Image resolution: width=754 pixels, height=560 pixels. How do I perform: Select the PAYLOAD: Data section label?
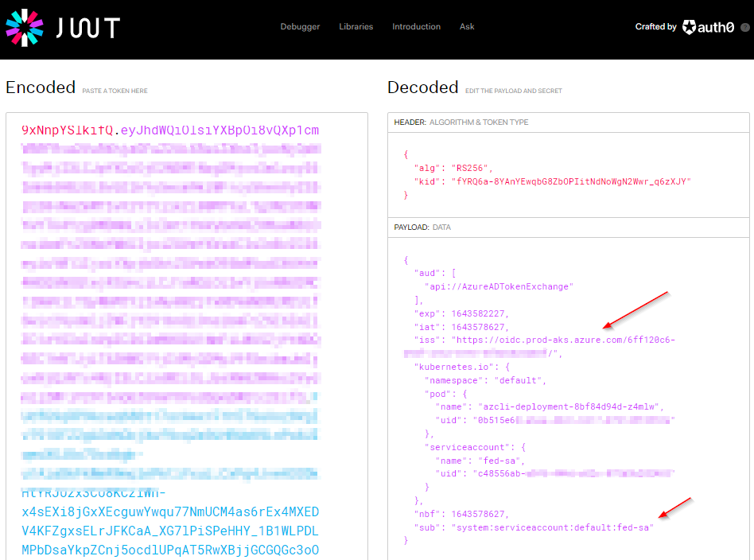coord(422,227)
